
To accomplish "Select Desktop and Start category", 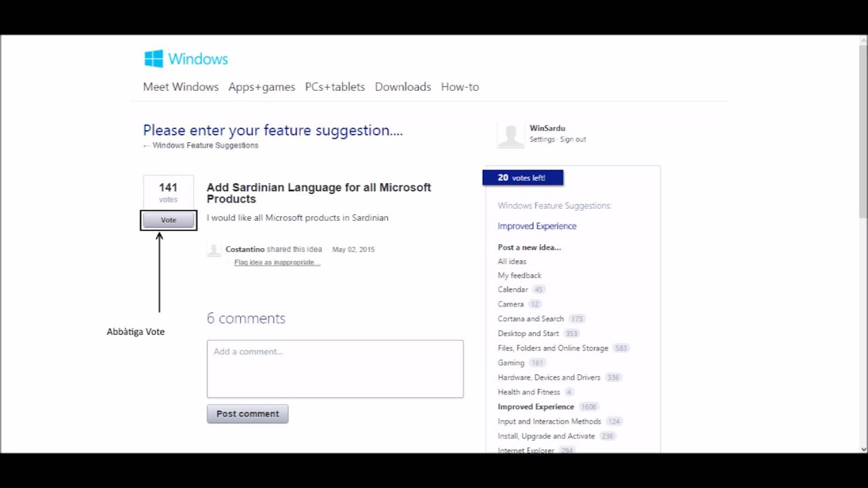I will 528,333.
